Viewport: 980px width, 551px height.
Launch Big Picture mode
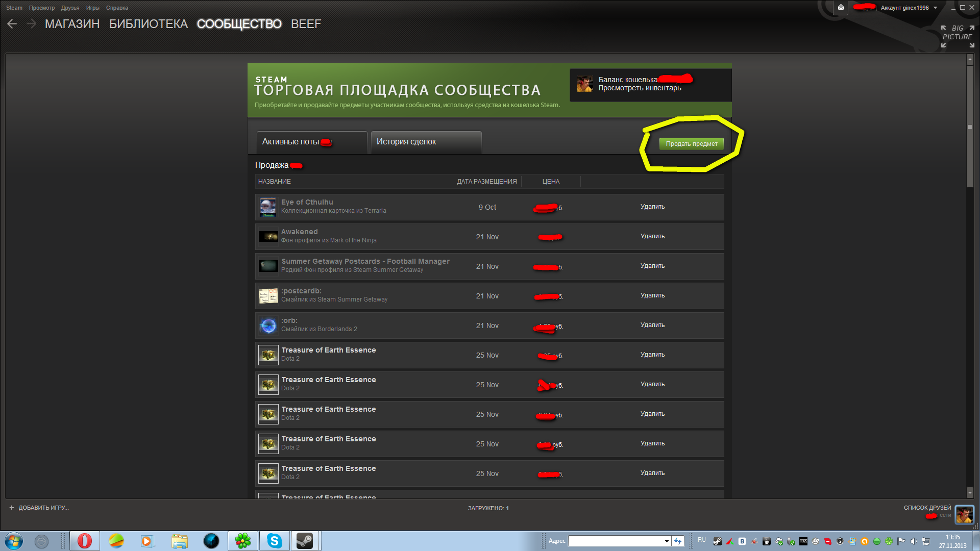(x=958, y=36)
